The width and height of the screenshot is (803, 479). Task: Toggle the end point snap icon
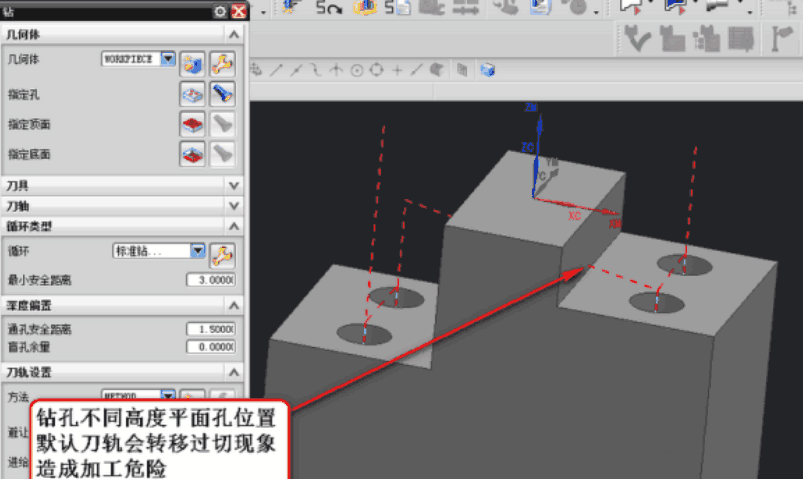pos(277,70)
